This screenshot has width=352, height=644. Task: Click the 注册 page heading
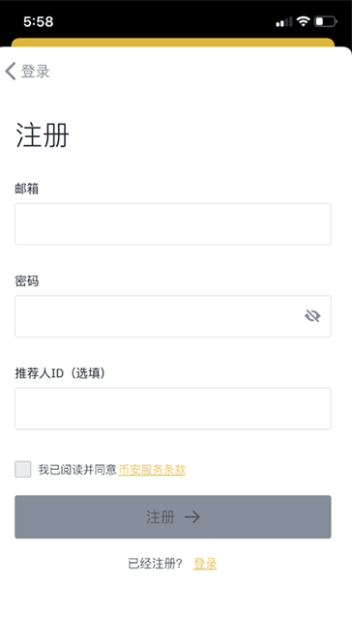point(43,134)
